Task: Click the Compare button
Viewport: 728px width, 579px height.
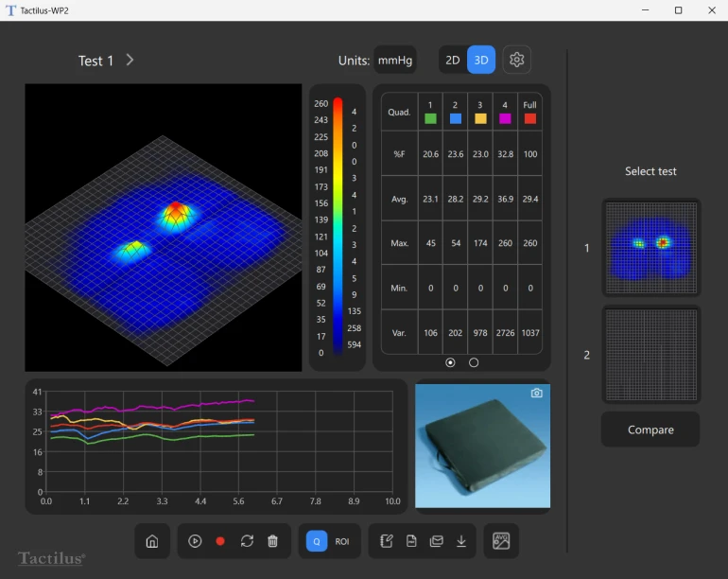Action: [650, 430]
